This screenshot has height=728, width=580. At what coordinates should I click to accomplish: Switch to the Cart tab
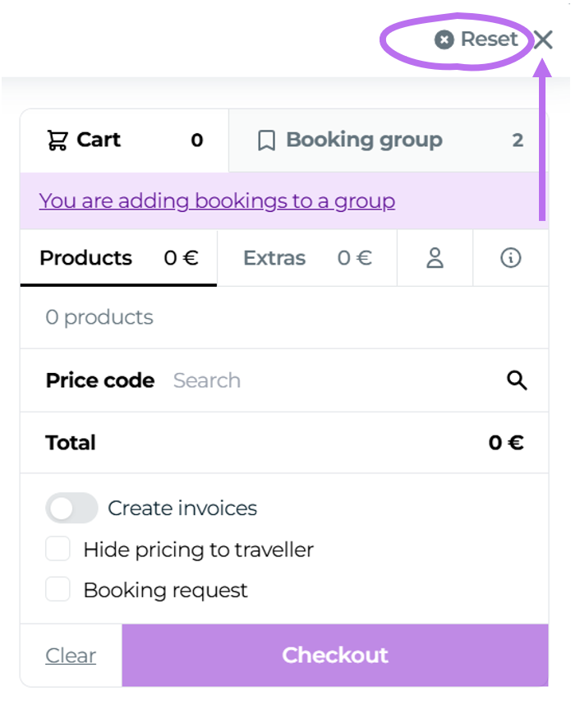tap(123, 141)
